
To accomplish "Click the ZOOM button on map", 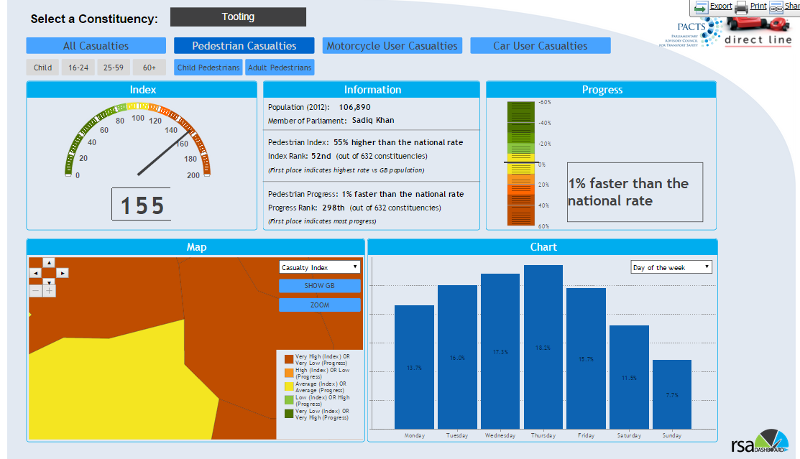I will (x=319, y=305).
